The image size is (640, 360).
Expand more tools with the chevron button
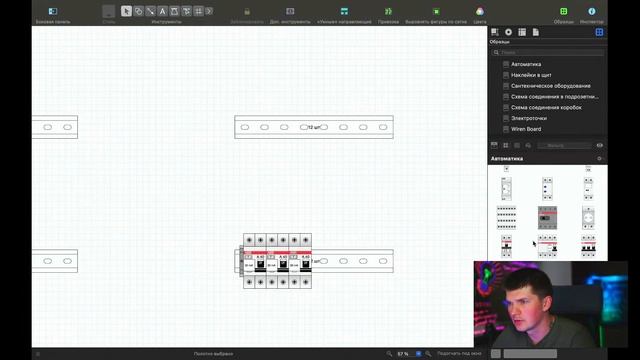(209, 11)
